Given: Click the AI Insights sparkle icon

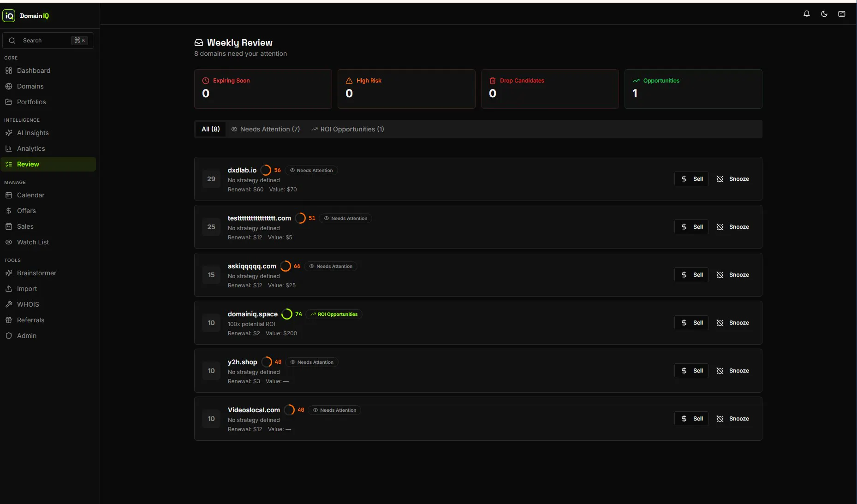Looking at the screenshot, I should click(x=9, y=133).
